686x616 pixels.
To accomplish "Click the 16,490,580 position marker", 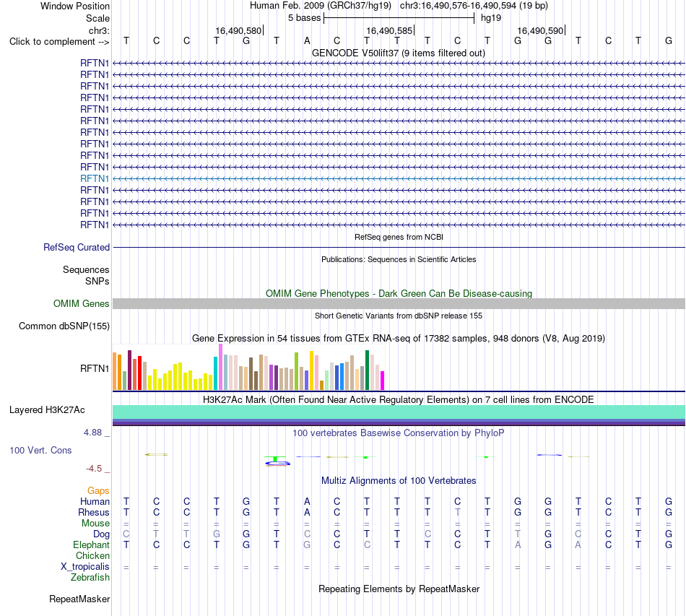I will (x=238, y=30).
